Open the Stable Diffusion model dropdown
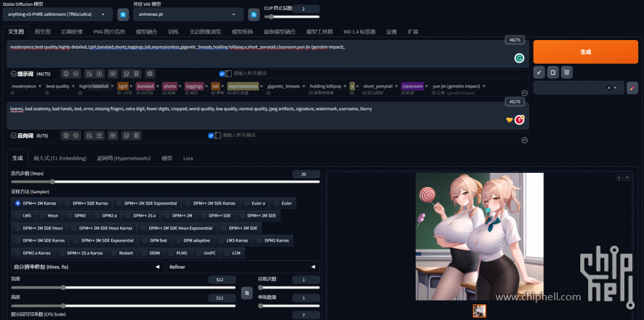 [58, 14]
